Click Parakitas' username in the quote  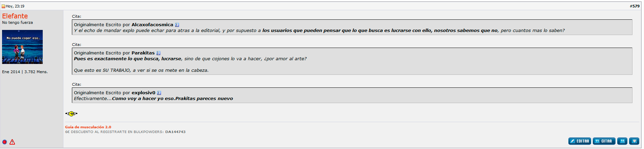pos(143,53)
